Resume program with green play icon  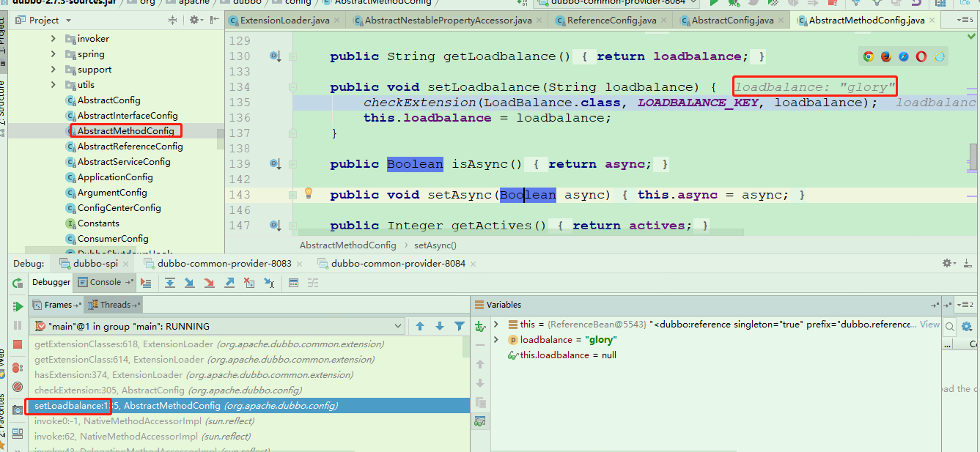18,306
